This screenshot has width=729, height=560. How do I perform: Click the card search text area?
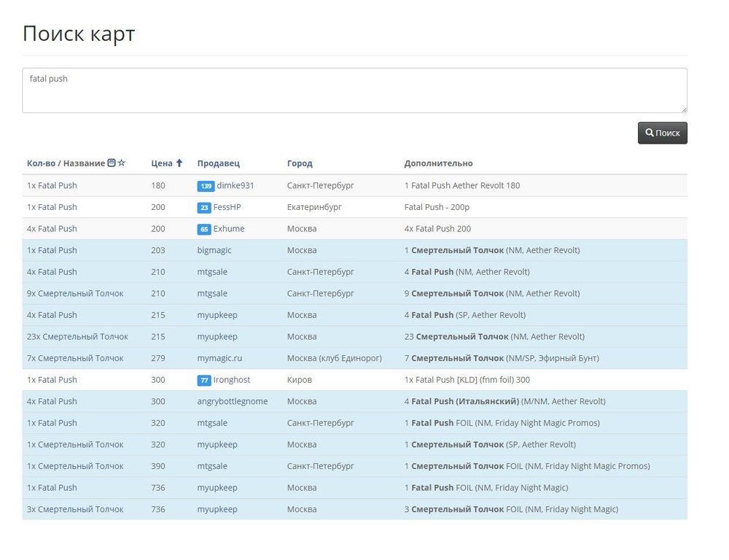click(354, 90)
